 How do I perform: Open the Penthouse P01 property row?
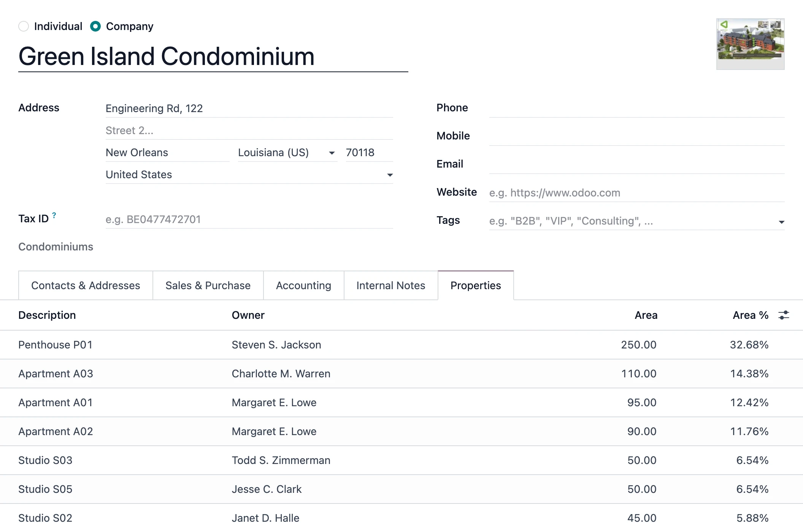[x=56, y=345]
